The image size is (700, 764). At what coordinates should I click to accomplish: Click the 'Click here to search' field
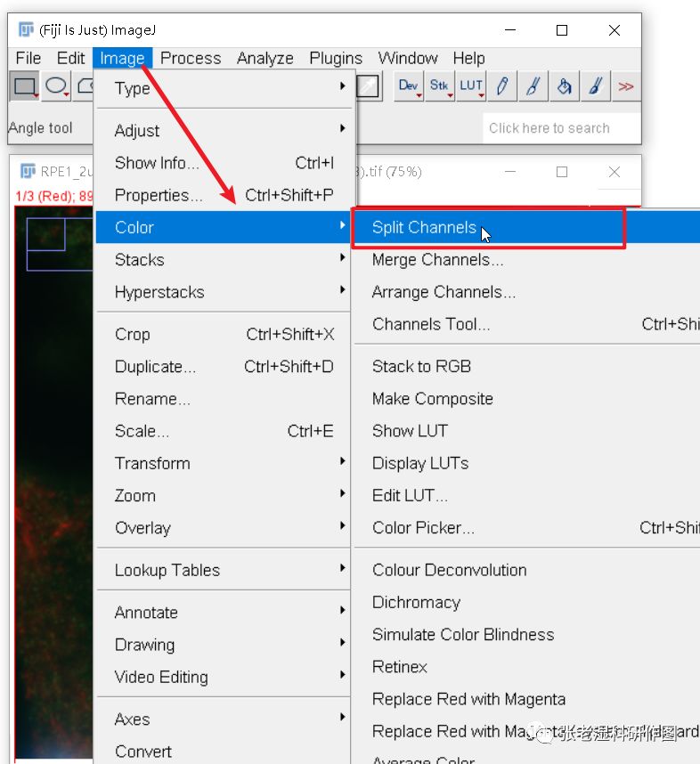(x=562, y=128)
